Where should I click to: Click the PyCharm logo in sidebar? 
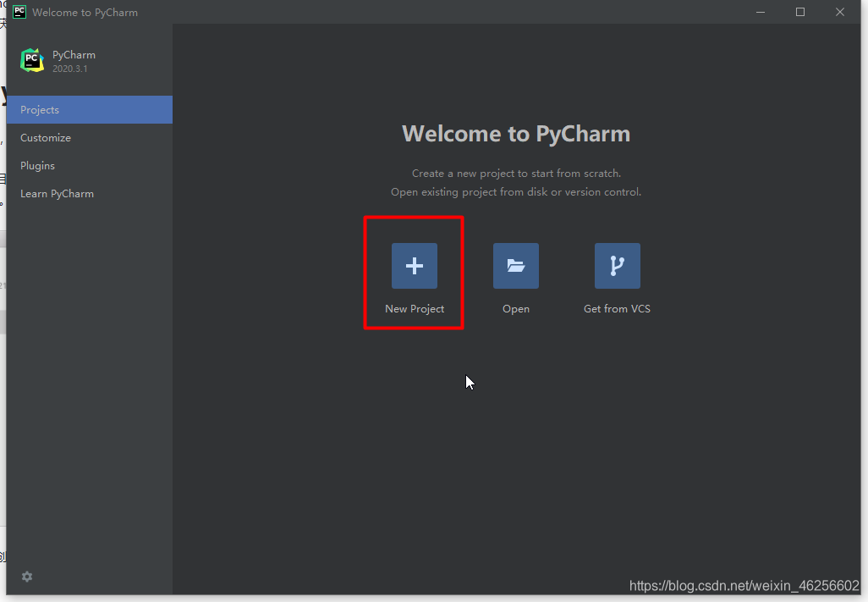click(32, 60)
